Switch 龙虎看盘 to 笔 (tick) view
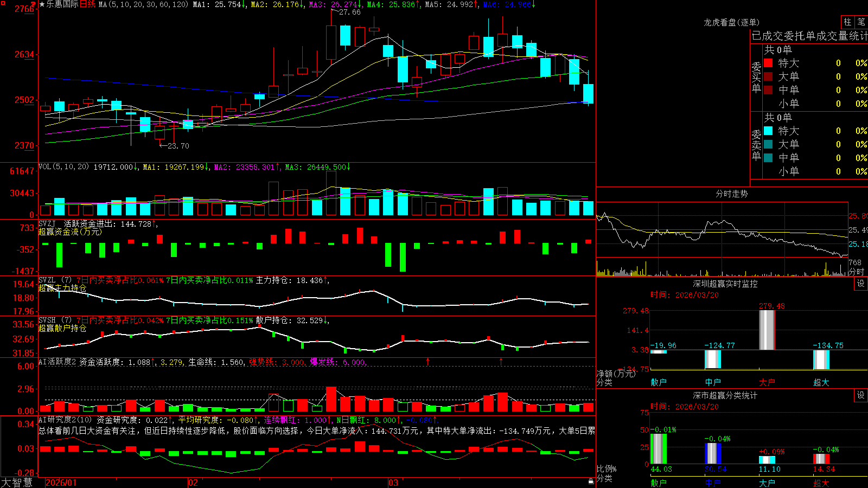The image size is (868, 488). coord(861,22)
